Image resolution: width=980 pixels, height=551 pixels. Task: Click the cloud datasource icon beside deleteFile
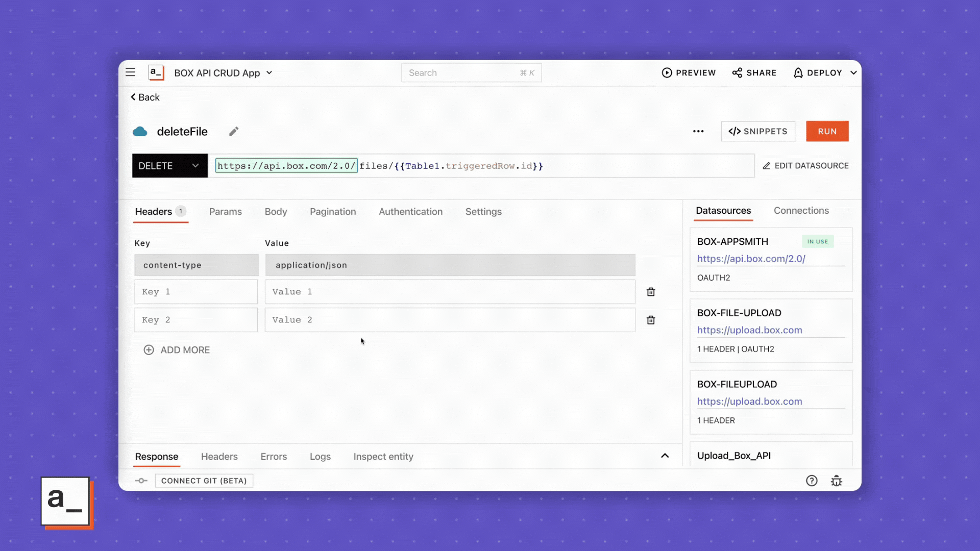(140, 132)
